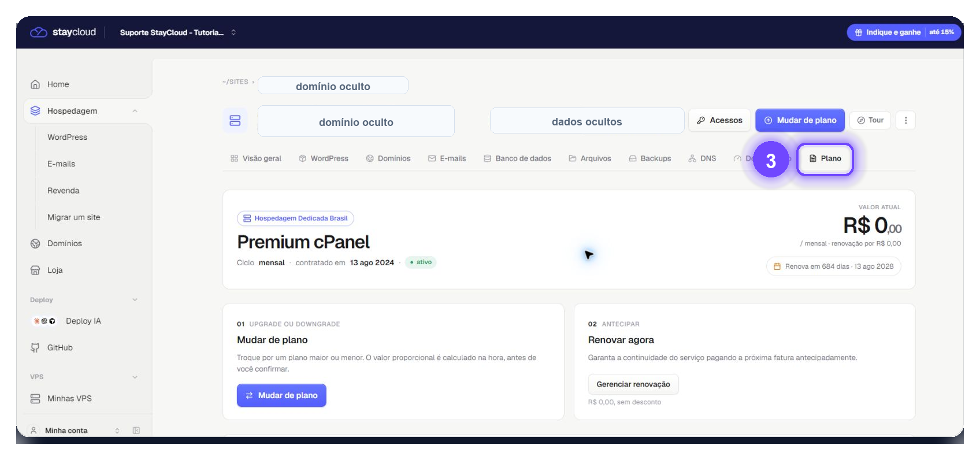Click Mudar de plano in upgrade card
This screenshot has height=460, width=980.
click(x=281, y=395)
